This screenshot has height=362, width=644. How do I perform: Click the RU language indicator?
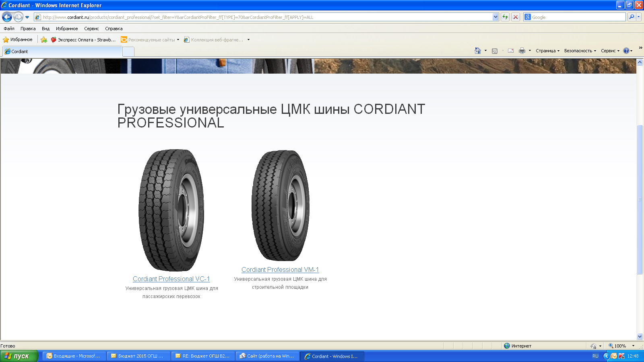tap(595, 356)
